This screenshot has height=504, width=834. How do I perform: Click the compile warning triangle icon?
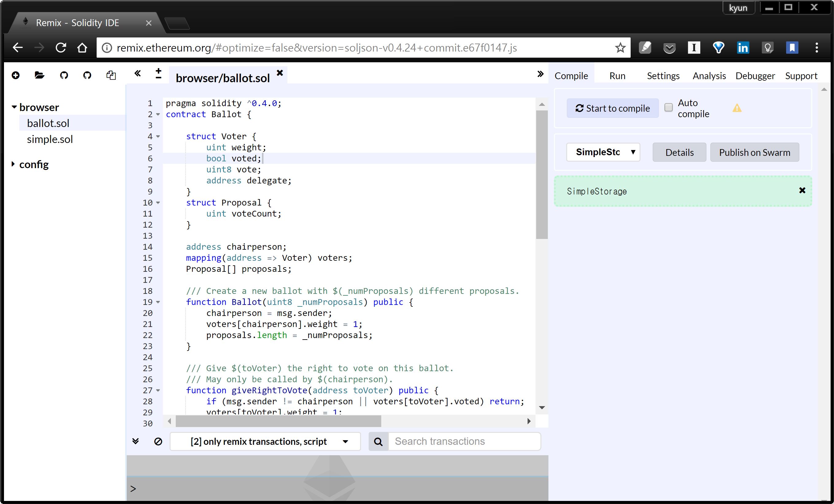(x=737, y=108)
